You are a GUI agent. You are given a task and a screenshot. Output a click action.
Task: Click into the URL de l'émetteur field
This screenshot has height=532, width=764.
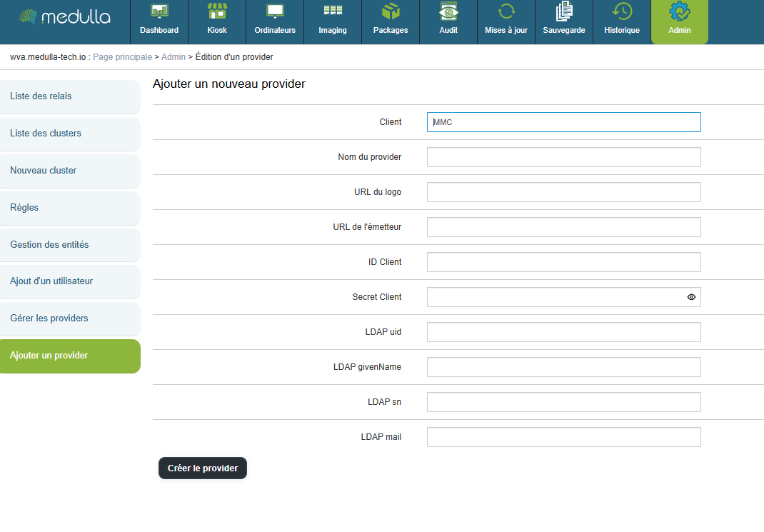pyautogui.click(x=563, y=227)
